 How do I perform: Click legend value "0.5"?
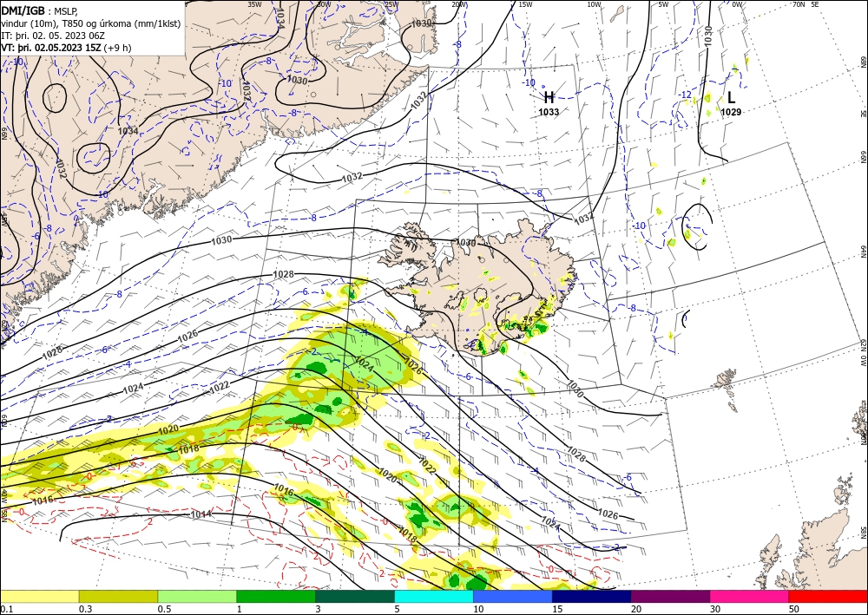click(164, 609)
